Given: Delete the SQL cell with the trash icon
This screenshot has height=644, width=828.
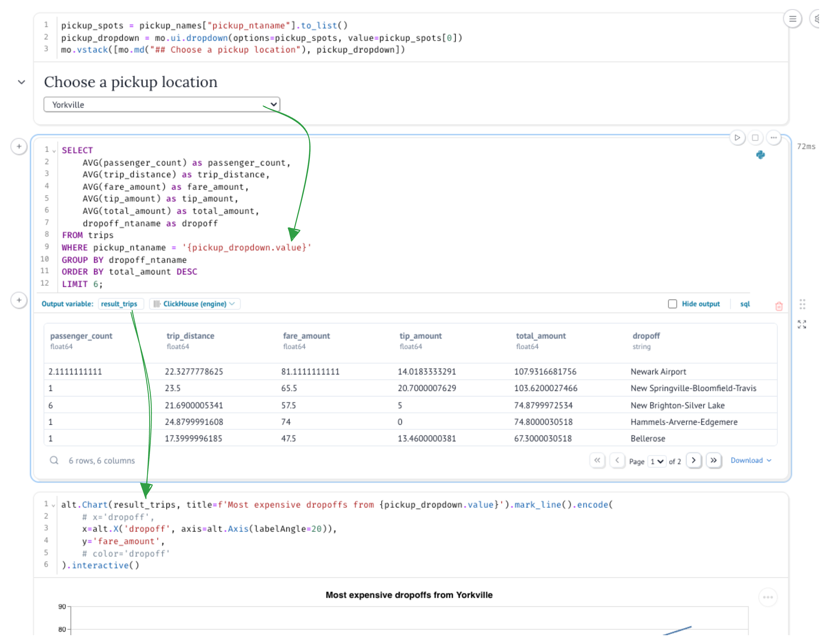Looking at the screenshot, I should pyautogui.click(x=780, y=306).
